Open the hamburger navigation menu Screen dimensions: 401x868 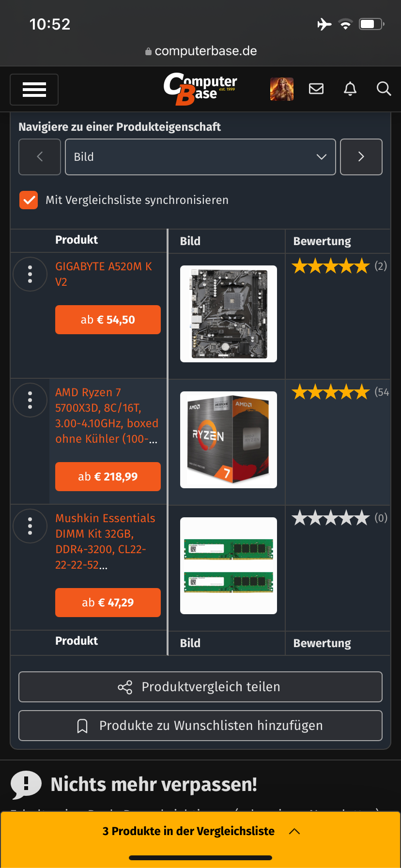pyautogui.click(x=34, y=90)
